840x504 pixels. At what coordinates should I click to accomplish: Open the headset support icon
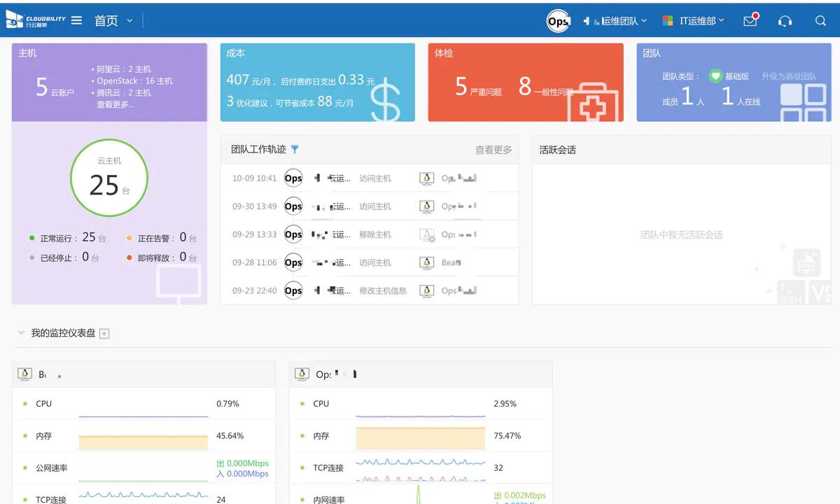[785, 21]
